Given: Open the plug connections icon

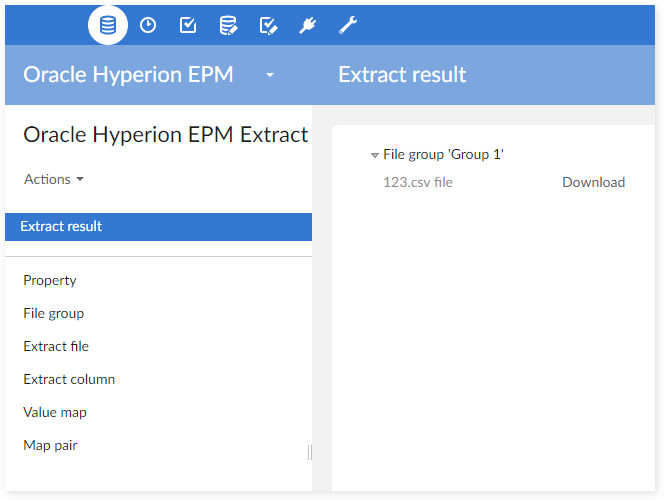Looking at the screenshot, I should click(x=308, y=25).
